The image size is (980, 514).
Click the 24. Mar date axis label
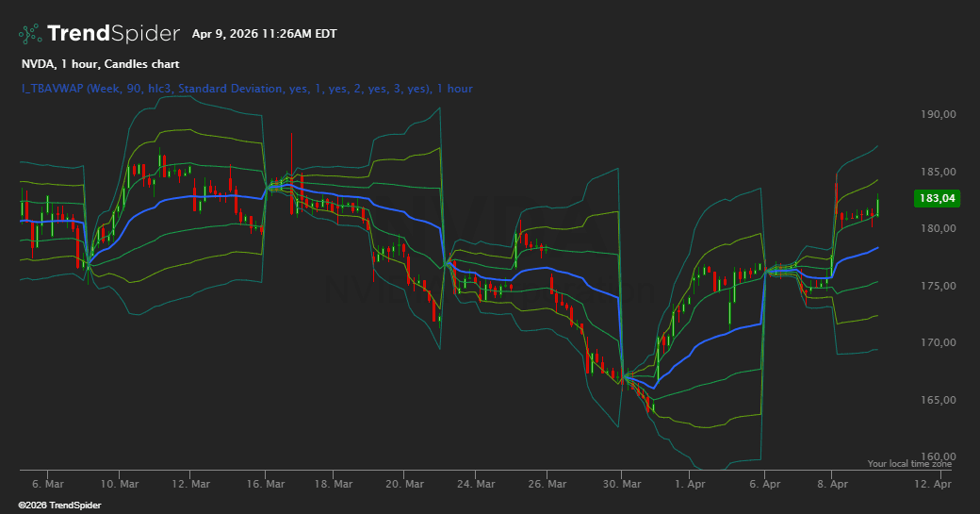476,484
